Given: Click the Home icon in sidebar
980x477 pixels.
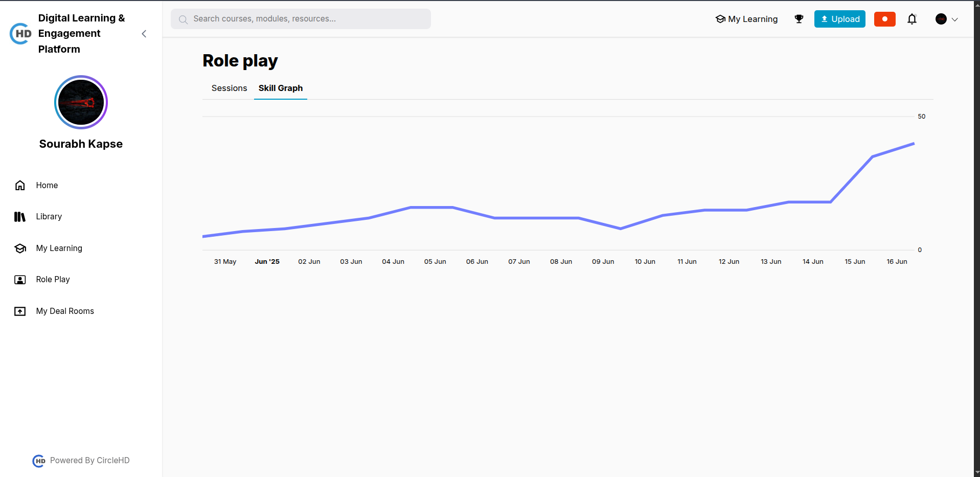Looking at the screenshot, I should 20,185.
